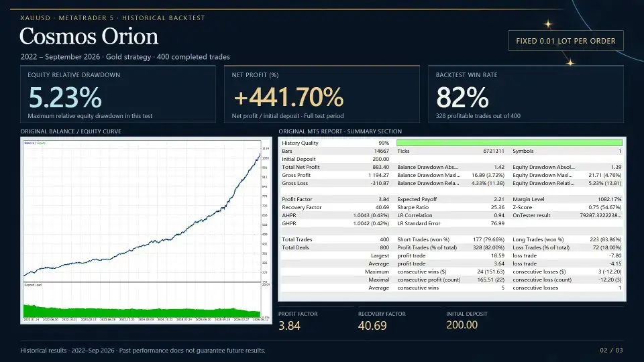Select the Ticks value 6721311
This screenshot has height=362, width=644.
pyautogui.click(x=494, y=151)
